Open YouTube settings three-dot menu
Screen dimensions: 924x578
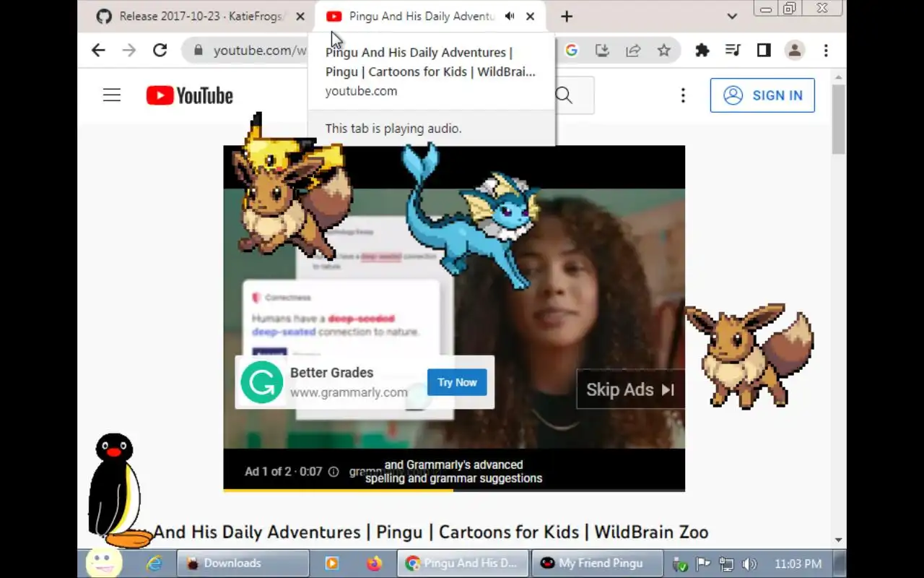coord(683,95)
